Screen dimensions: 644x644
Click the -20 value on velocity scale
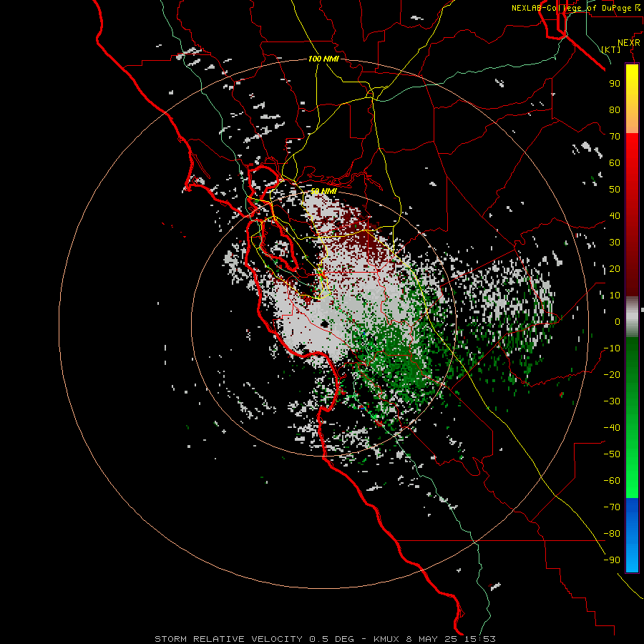[x=612, y=375]
